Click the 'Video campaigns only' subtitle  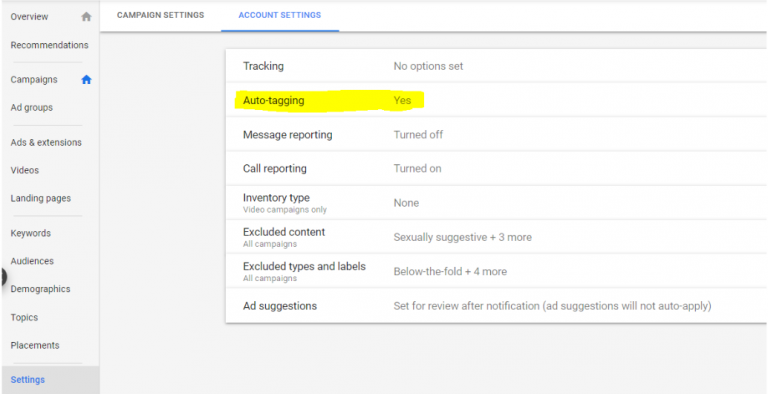pyautogui.click(x=285, y=210)
